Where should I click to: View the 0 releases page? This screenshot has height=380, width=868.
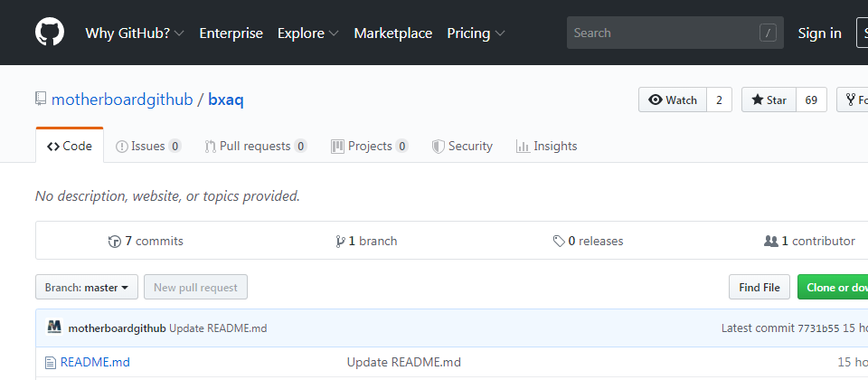click(588, 241)
